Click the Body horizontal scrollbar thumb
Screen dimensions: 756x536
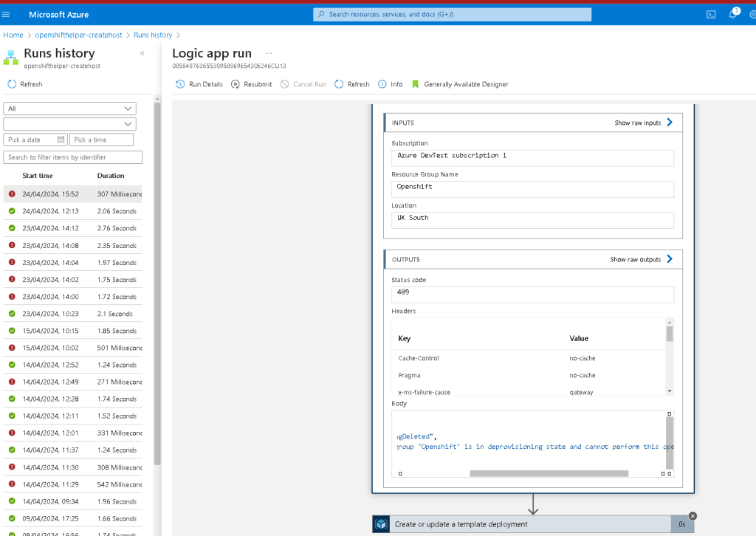[549, 473]
